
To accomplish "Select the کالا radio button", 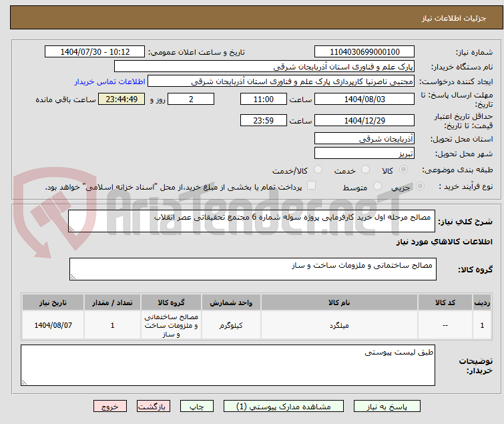I will tap(403, 170).
